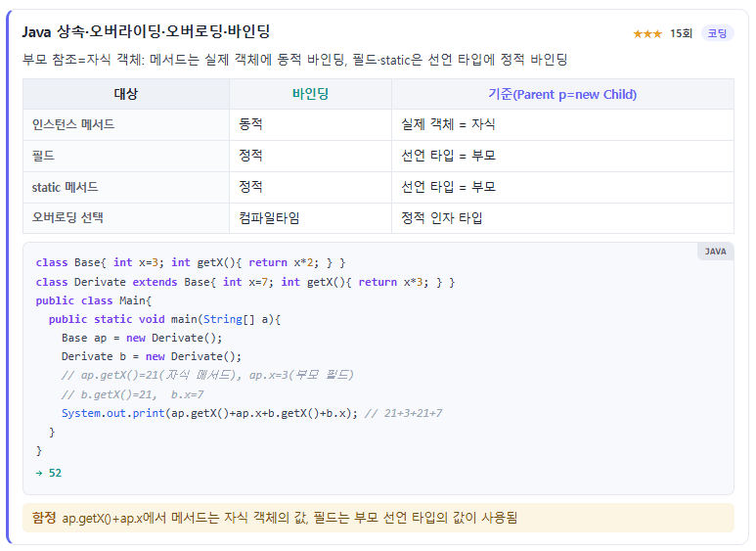Screen dimensions: 756x551
Task: Click the class Derivate extends Base line
Action: [x=245, y=282]
